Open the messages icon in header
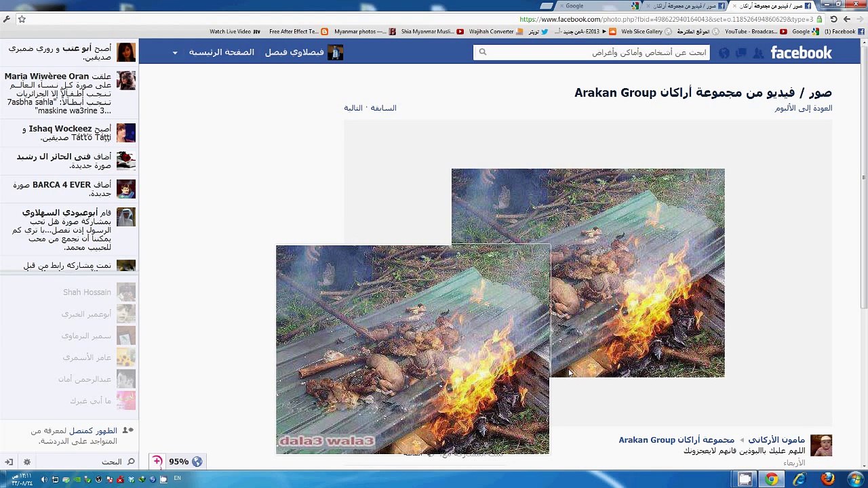 point(741,53)
